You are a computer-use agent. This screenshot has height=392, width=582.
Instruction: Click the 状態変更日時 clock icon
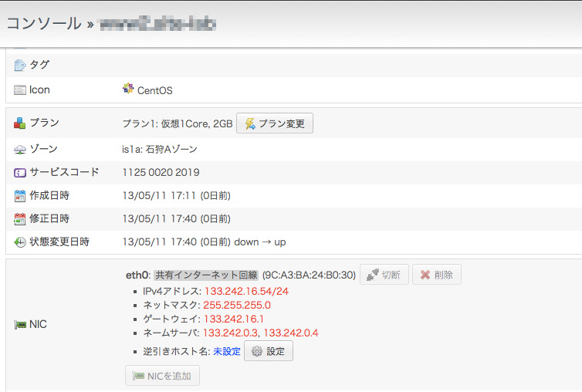click(x=20, y=242)
